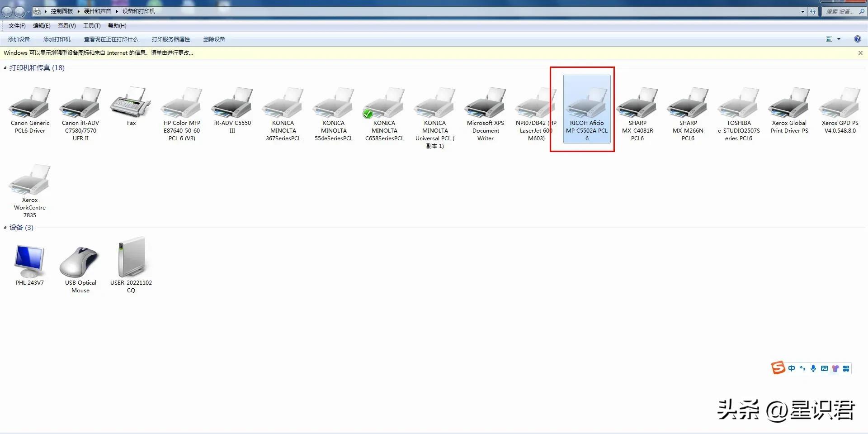The image size is (868, 434).
Task: Go to 硬件和声音 in the breadcrumb
Action: tap(97, 11)
